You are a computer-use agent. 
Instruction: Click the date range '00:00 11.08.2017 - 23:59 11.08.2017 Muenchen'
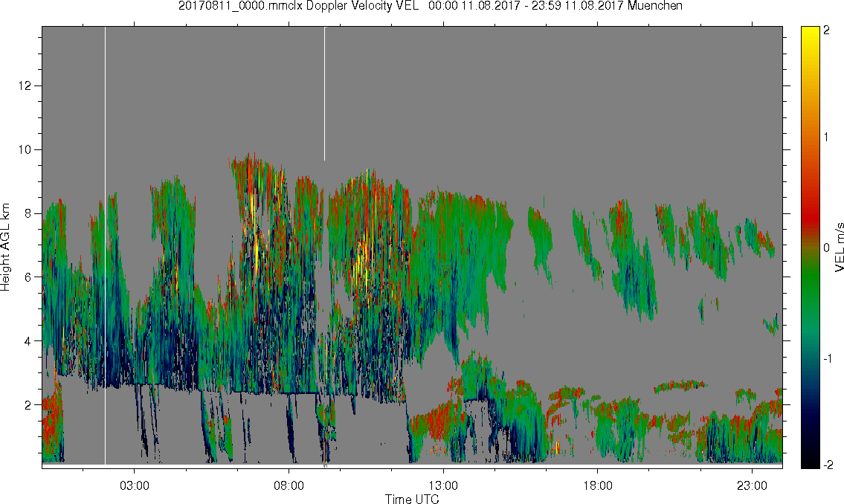(555, 6)
